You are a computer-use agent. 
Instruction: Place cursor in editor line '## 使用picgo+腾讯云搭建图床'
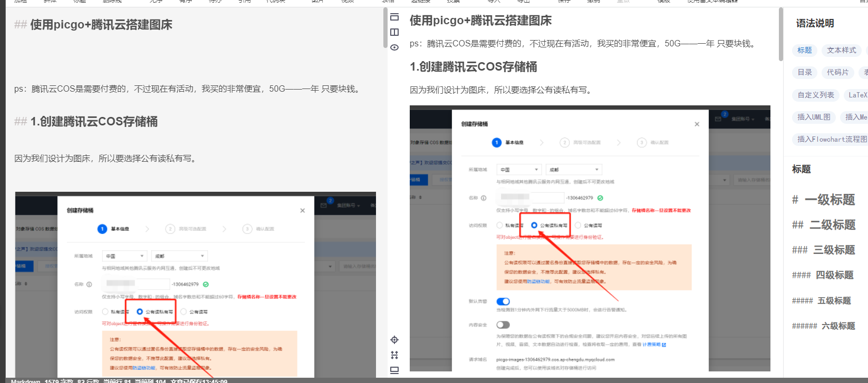tap(93, 25)
